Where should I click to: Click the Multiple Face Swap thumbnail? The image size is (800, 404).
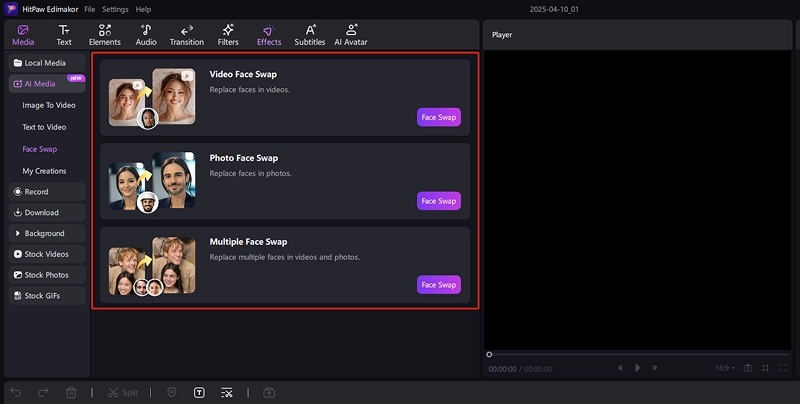pos(152,266)
